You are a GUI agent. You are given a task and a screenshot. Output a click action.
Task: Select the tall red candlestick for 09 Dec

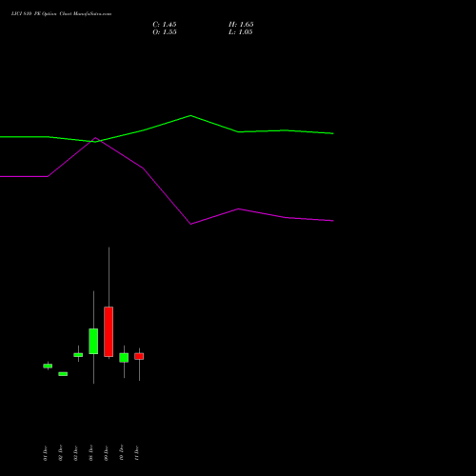(109, 331)
